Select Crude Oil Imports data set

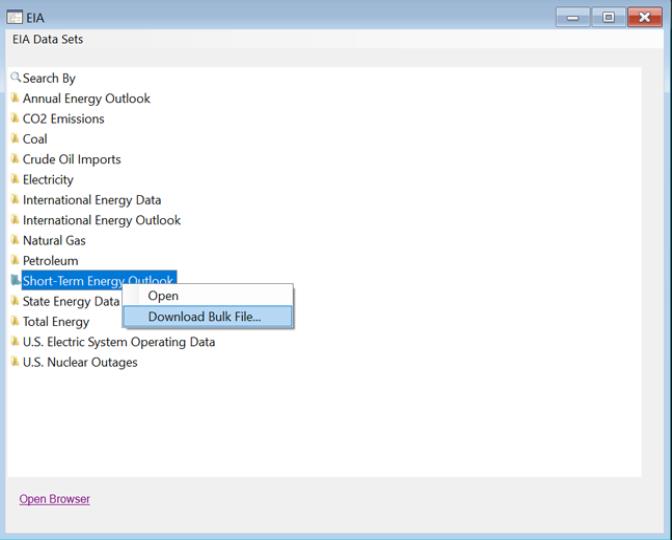(x=72, y=159)
